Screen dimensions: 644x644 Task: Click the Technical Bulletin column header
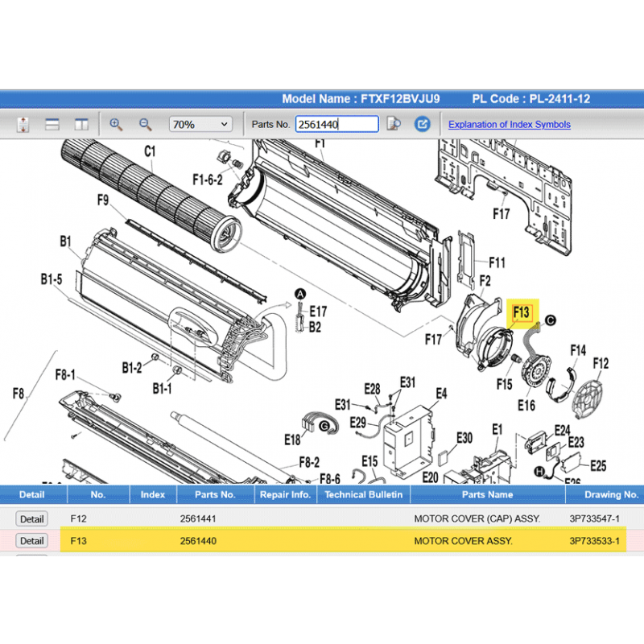(x=362, y=494)
